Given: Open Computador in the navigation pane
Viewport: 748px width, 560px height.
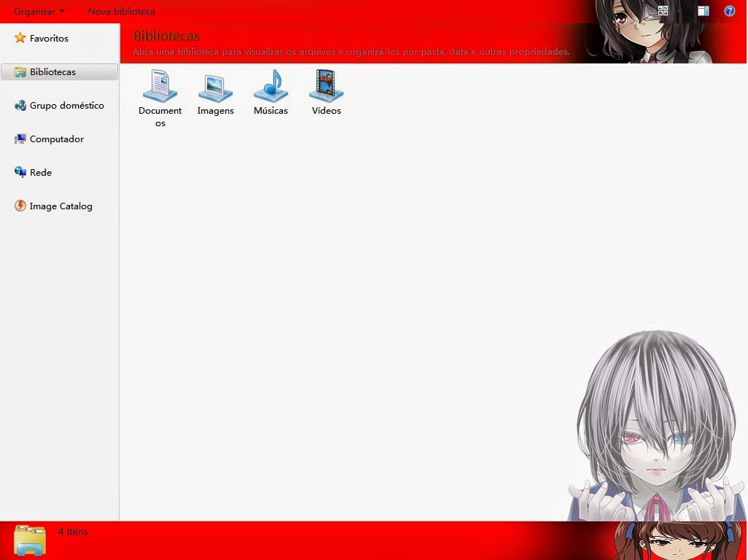Looking at the screenshot, I should pos(56,139).
